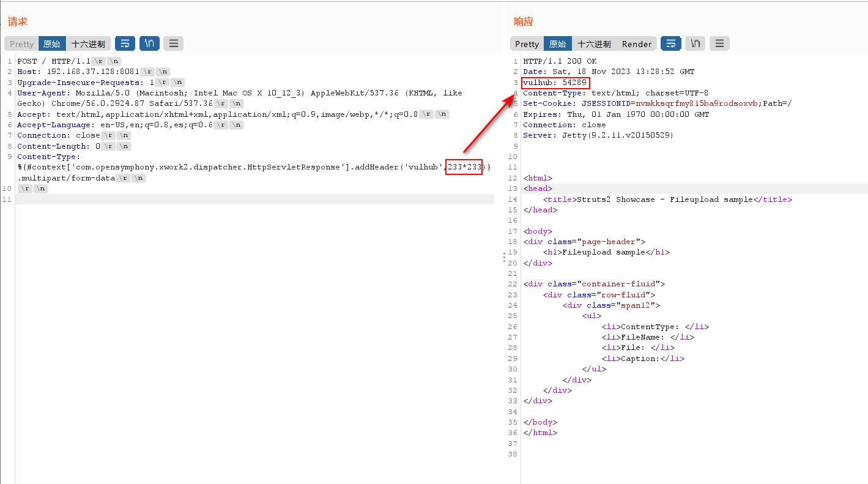
Task: Click the Host header value 192.168.37.128:8081
Action: click(x=93, y=72)
